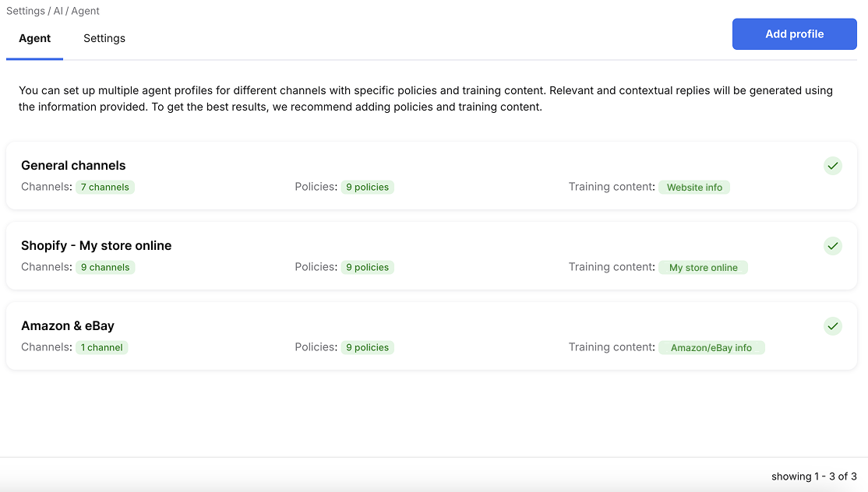Viewport: 868px width, 492px height.
Task: Click the Settings / AI / Agent breadcrumb
Action: click(x=53, y=11)
